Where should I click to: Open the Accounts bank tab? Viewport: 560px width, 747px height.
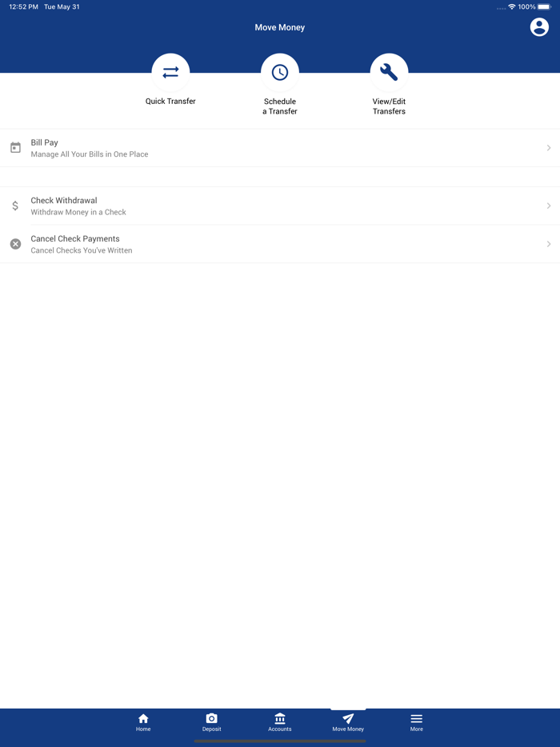[x=280, y=722]
